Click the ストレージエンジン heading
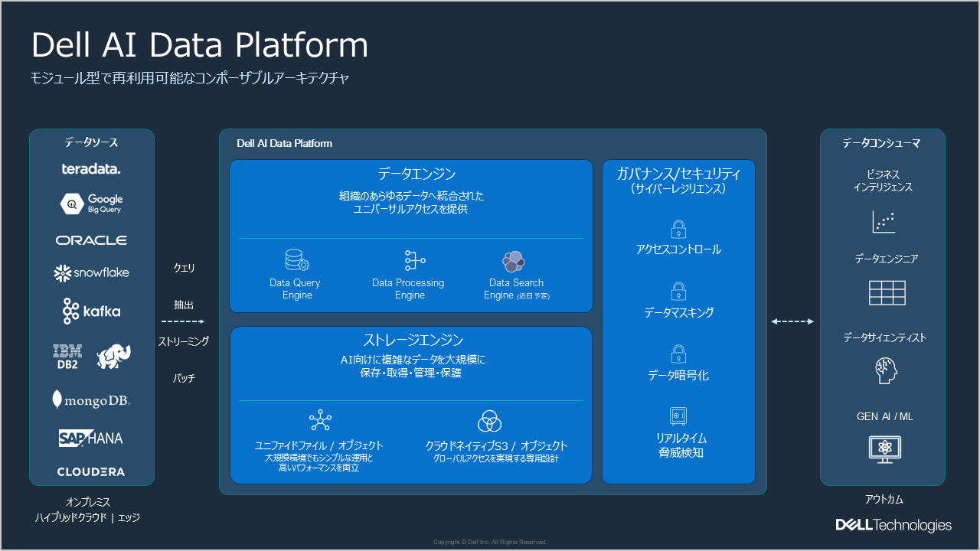980x551 pixels. 413,340
